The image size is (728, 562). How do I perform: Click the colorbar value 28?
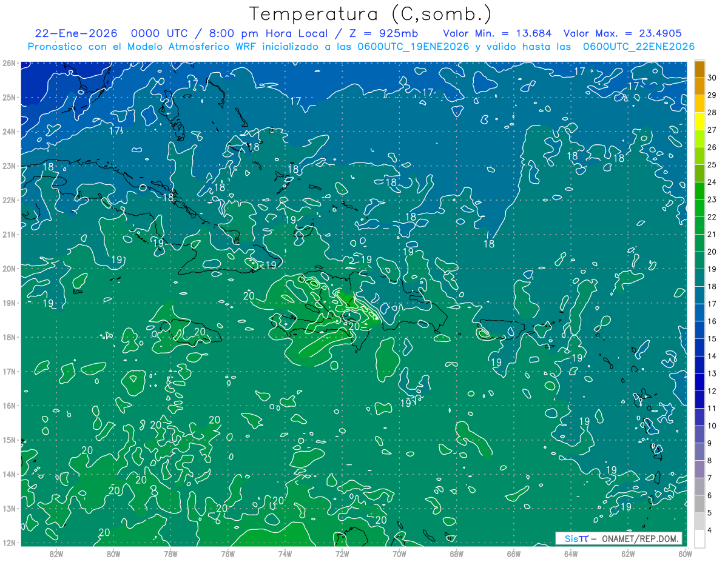coord(712,112)
